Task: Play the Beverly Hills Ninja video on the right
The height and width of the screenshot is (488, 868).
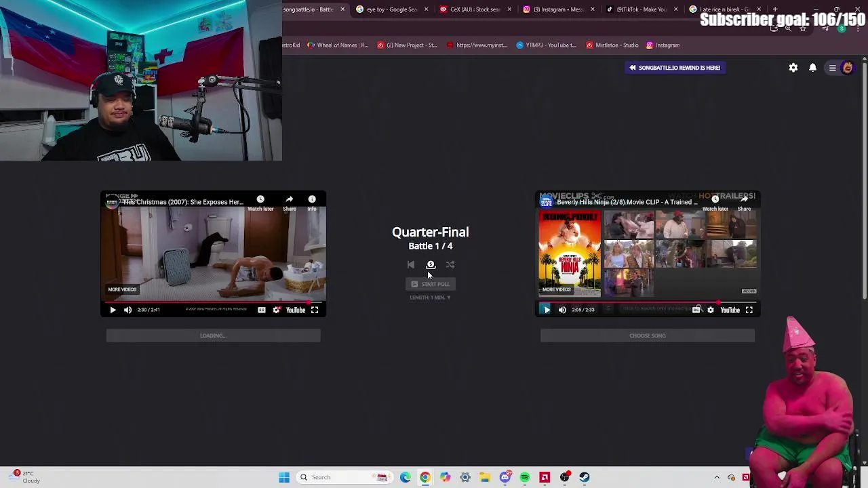Action: coord(547,310)
